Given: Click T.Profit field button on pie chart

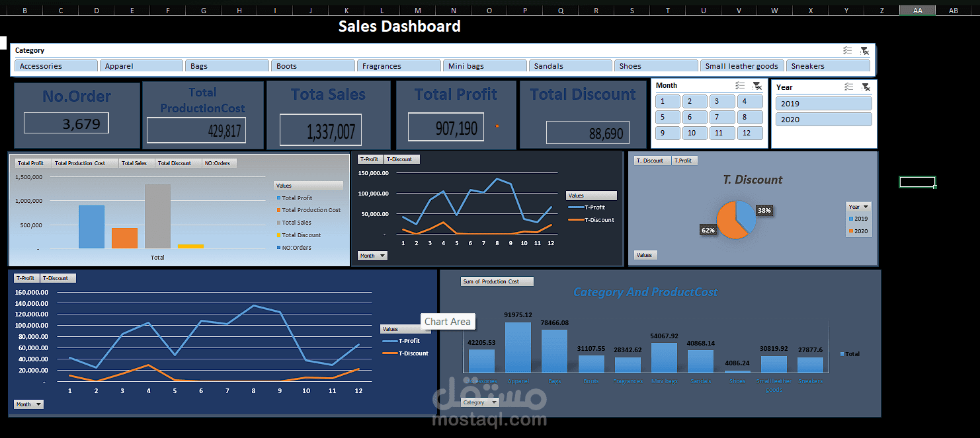Looking at the screenshot, I should (684, 161).
